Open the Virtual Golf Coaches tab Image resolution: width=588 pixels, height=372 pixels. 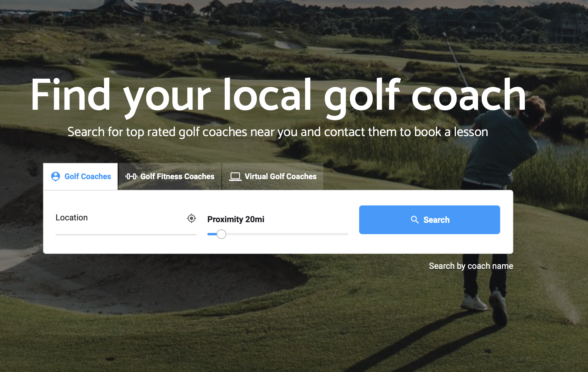(x=280, y=176)
